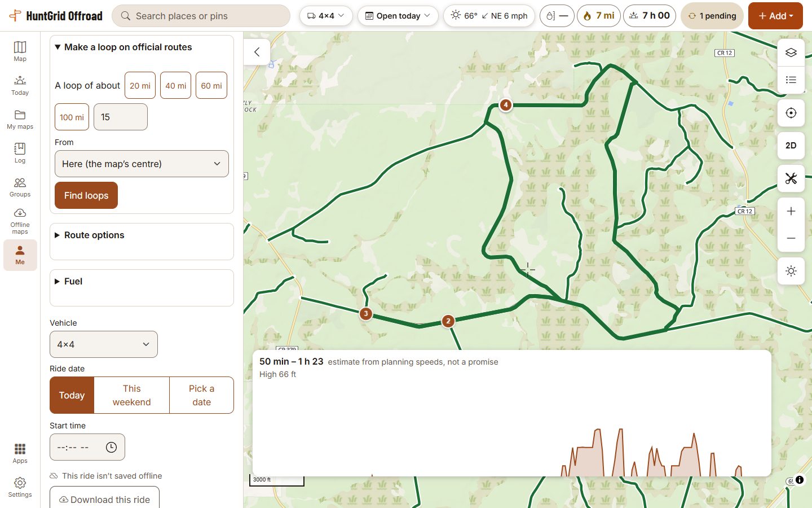Open the Me tab
This screenshot has width=812, height=508.
(x=20, y=255)
